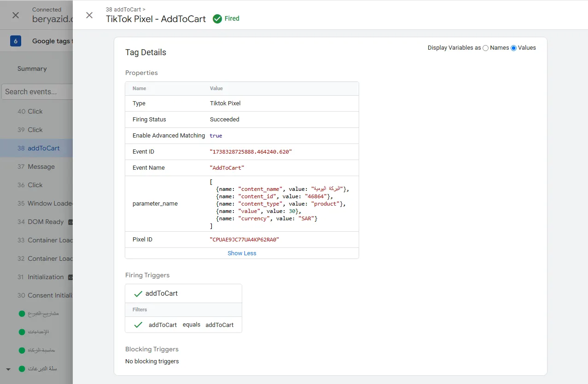Click in the Search events field

click(x=37, y=92)
